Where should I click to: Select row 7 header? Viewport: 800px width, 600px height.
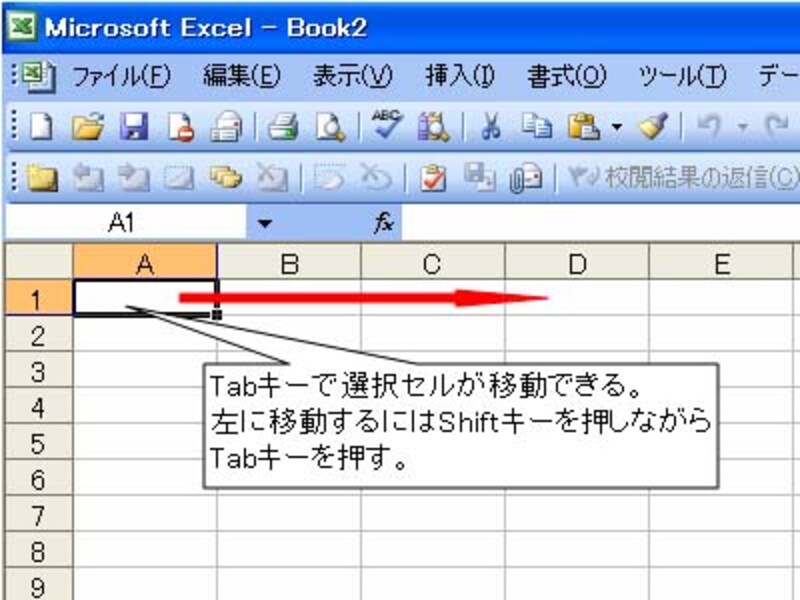point(39,514)
